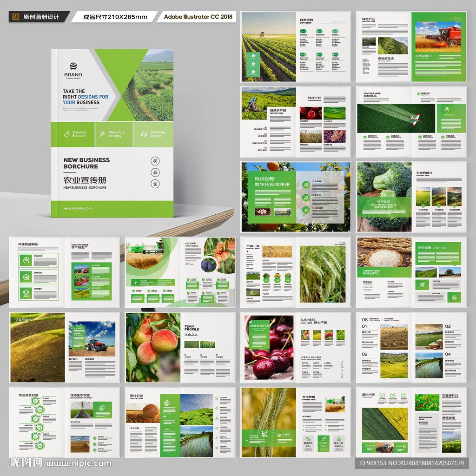The width and height of the screenshot is (476, 476).
Task: Open the 科技创新 数字化科技未来 spread
Action: tap(296, 197)
